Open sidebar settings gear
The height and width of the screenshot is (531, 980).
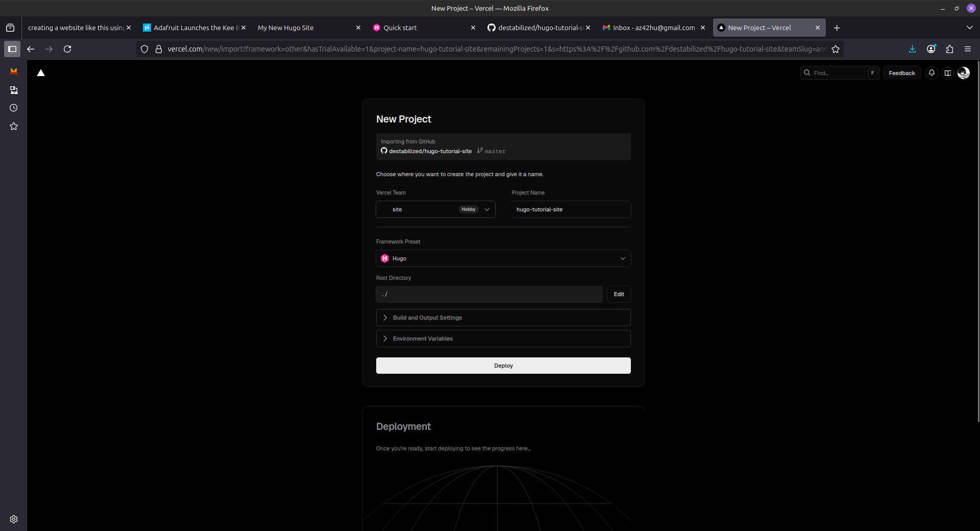pyautogui.click(x=14, y=519)
